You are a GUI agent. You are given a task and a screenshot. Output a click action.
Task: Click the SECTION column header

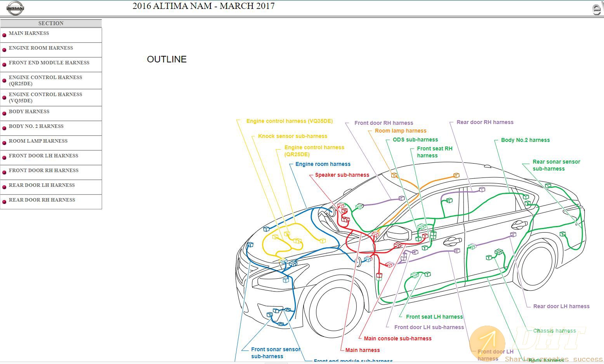coord(51,23)
